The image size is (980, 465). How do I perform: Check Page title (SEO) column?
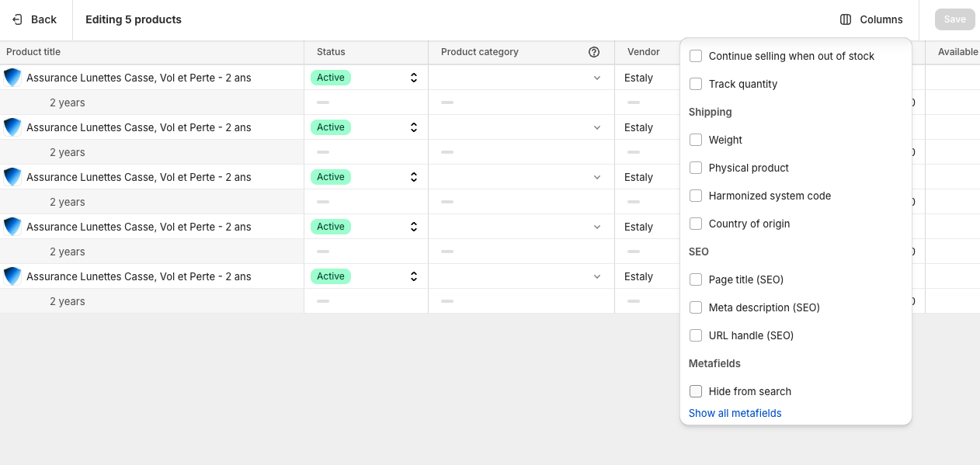pyautogui.click(x=696, y=279)
